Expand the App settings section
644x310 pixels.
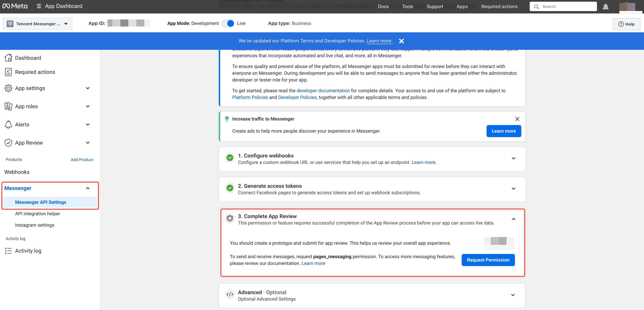click(x=88, y=88)
